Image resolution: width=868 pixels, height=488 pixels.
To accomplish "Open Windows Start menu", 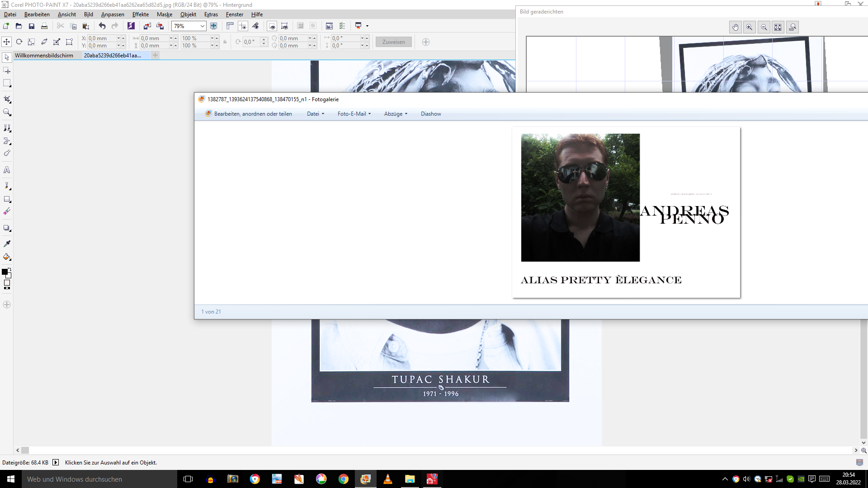I will point(11,479).
